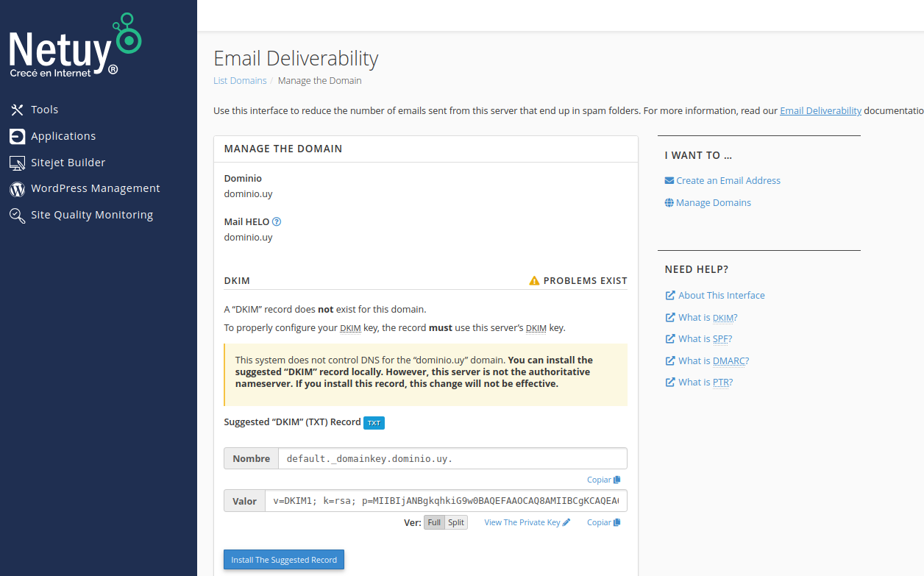Click the Mail HELO help icon
924x576 pixels.
(x=277, y=221)
